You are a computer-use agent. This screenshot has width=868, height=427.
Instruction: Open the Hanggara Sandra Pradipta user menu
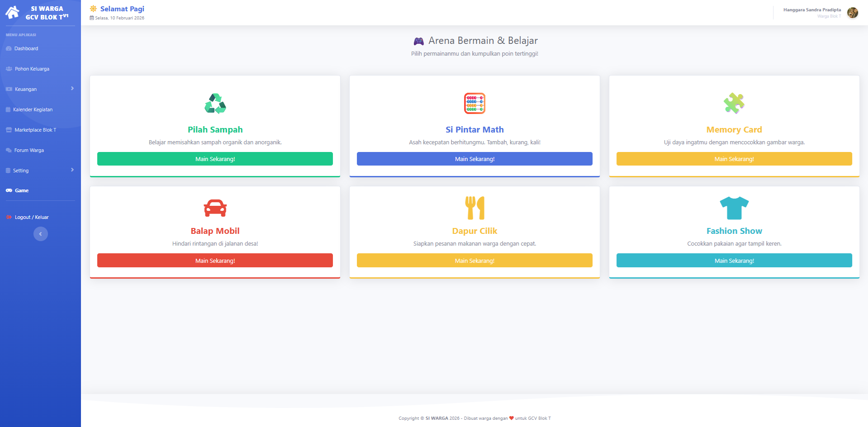tap(812, 10)
